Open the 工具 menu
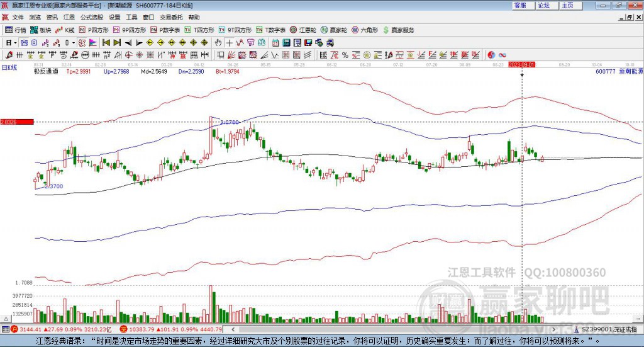This screenshot has width=644, height=347. 131,17
